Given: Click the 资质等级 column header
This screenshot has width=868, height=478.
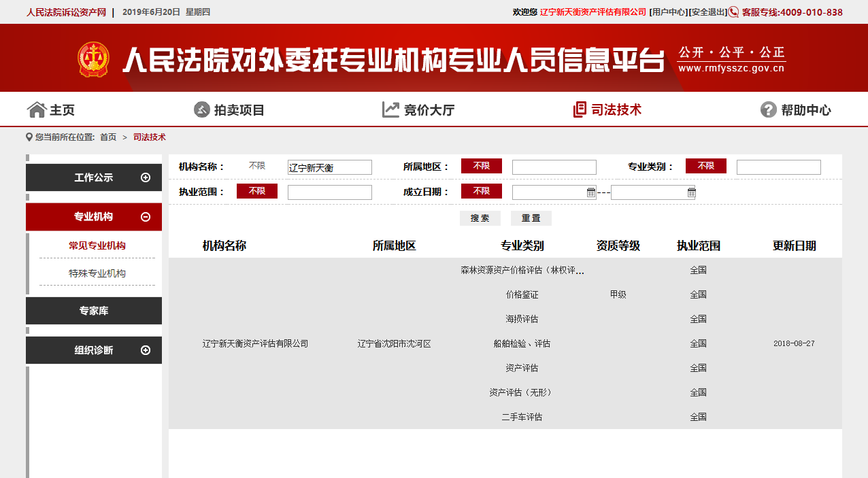Looking at the screenshot, I should 618,245.
